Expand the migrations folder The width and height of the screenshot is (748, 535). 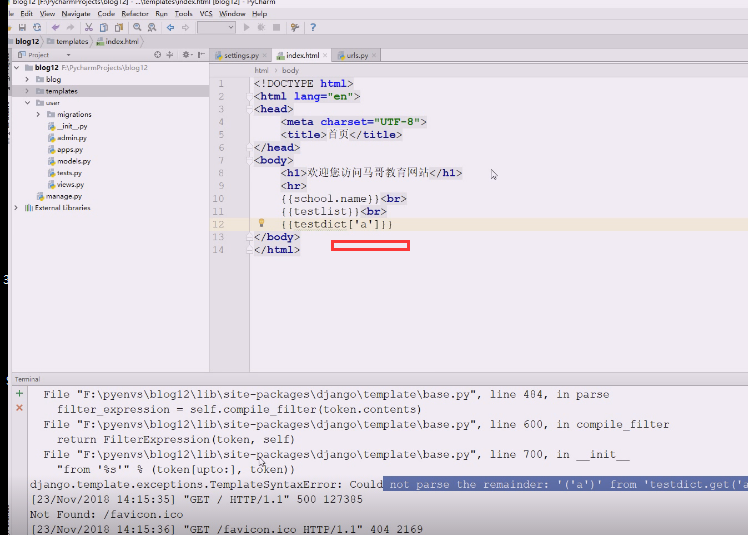click(x=38, y=115)
